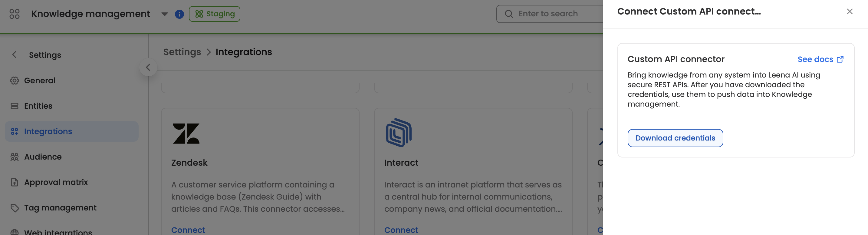The height and width of the screenshot is (235, 868).
Task: Click the external link icon beside See docs
Action: point(840,59)
